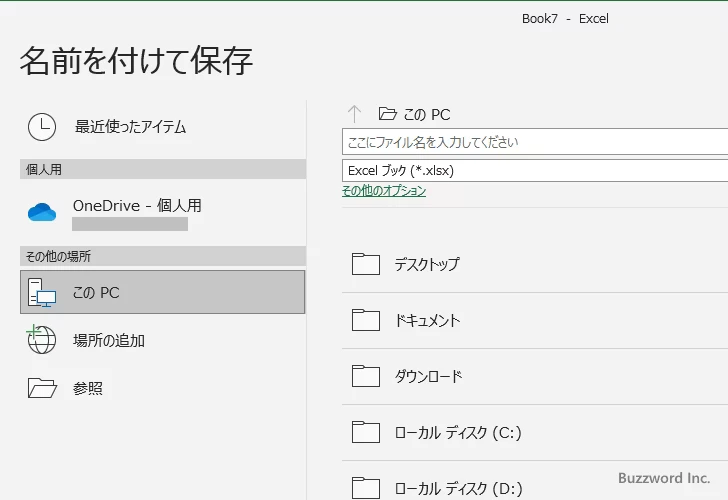Click the folder icon for ローカル ディスク (D:)
The image size is (728, 500).
click(366, 488)
